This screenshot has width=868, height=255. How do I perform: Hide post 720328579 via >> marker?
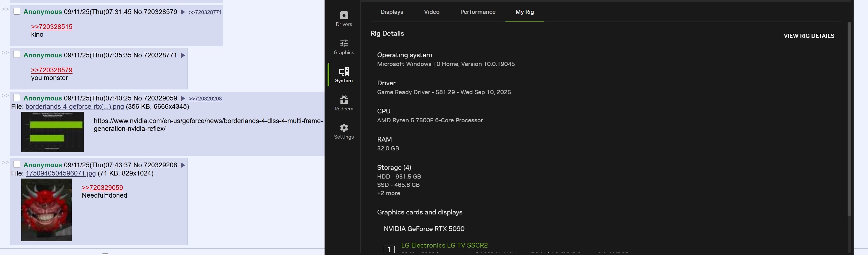[x=5, y=9]
